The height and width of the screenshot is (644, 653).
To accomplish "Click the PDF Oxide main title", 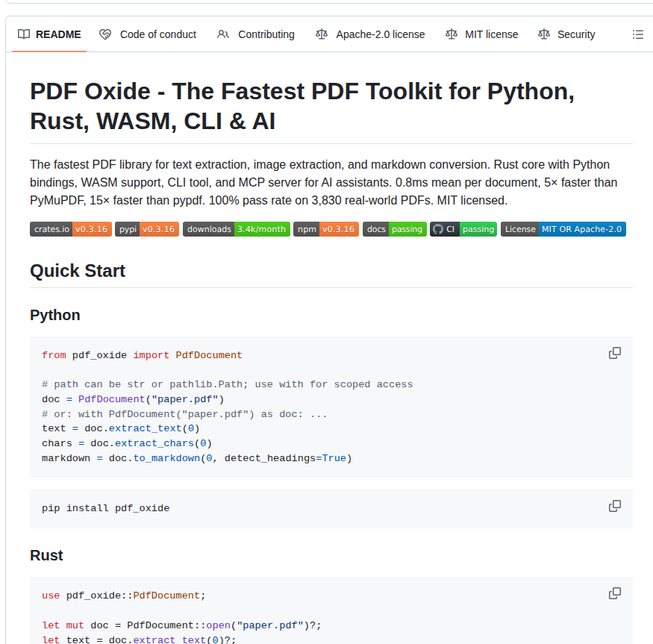I will click(x=302, y=106).
